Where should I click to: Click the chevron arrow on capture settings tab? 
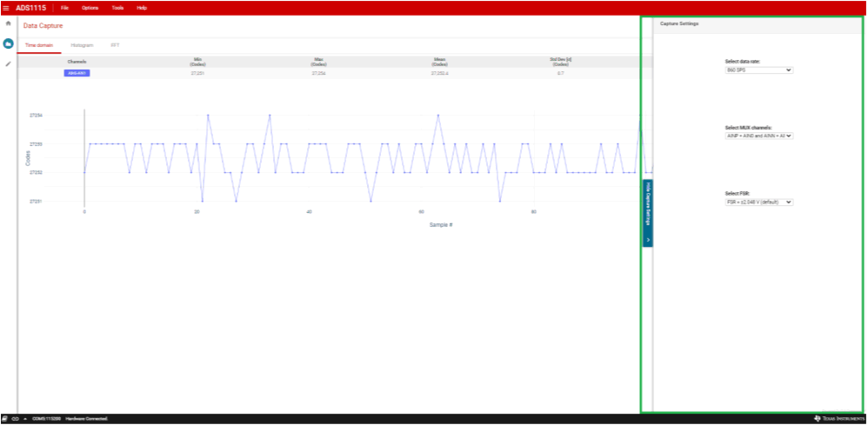(648, 237)
